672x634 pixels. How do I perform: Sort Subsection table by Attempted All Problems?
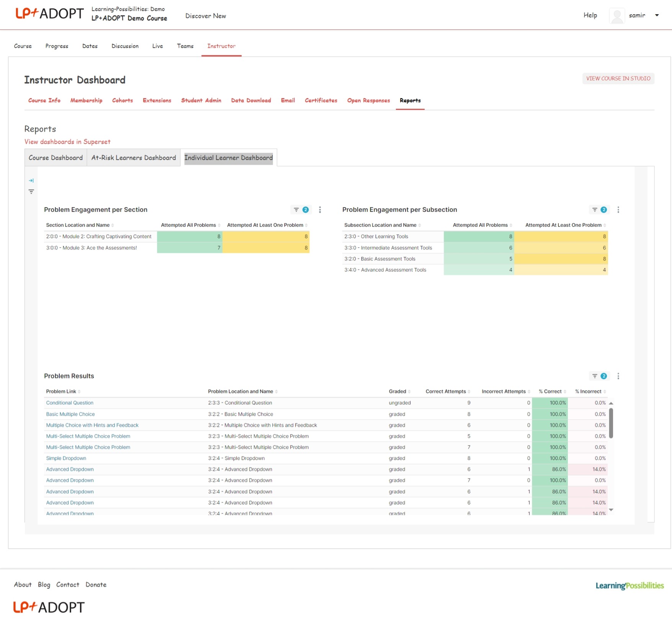[x=482, y=225]
